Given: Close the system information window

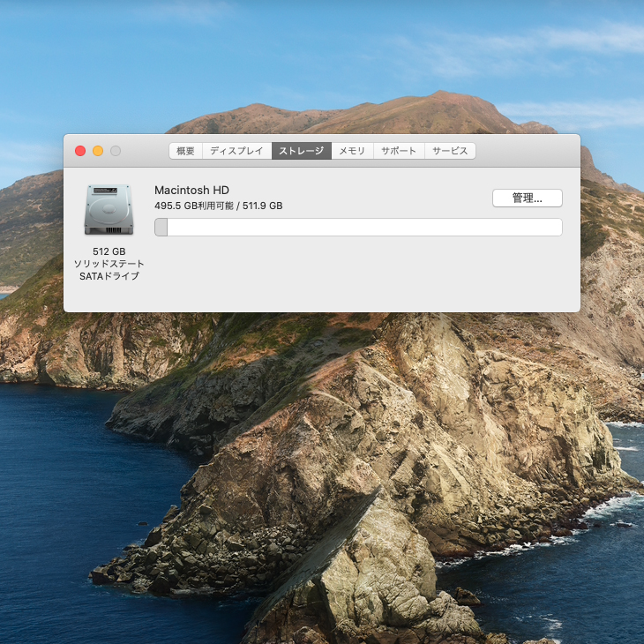Looking at the screenshot, I should click(80, 151).
